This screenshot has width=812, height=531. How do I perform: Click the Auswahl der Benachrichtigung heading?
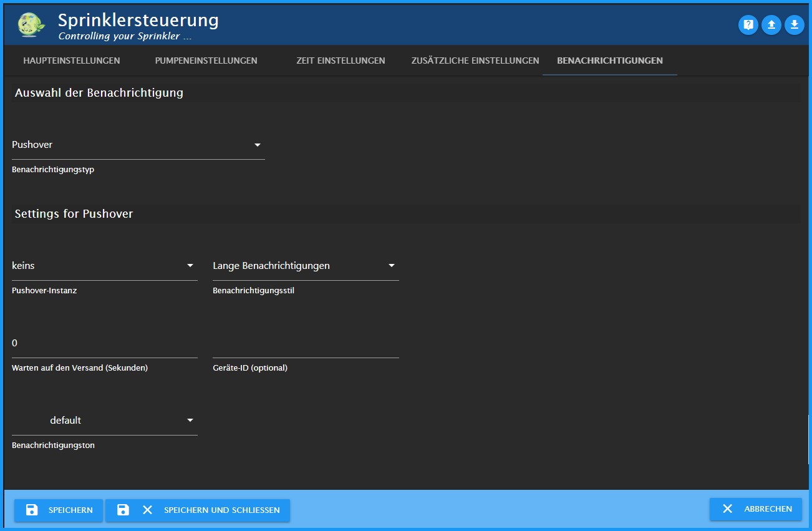pyautogui.click(x=99, y=93)
